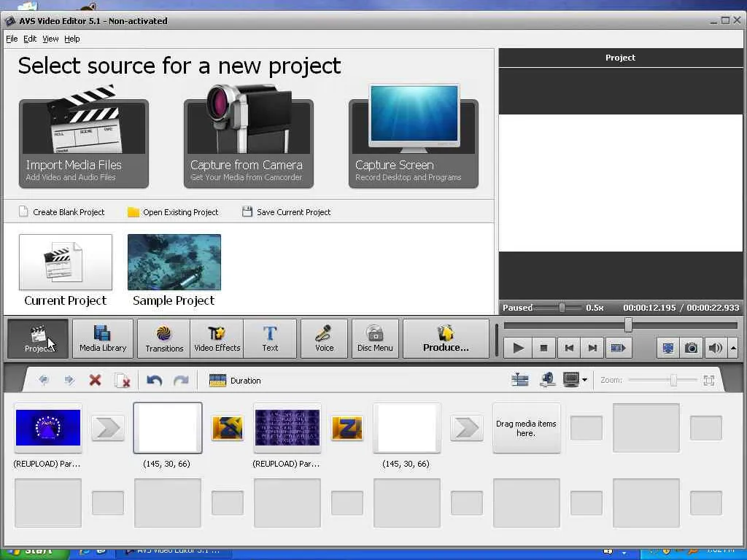Viewport: 747px width, 560px height.
Task: Click Open Existing Project
Action: (173, 212)
